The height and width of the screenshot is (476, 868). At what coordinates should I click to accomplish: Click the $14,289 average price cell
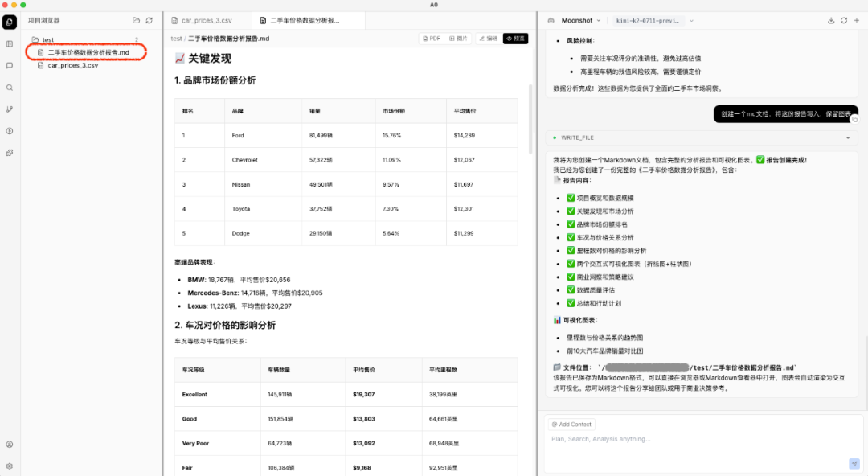click(481, 135)
